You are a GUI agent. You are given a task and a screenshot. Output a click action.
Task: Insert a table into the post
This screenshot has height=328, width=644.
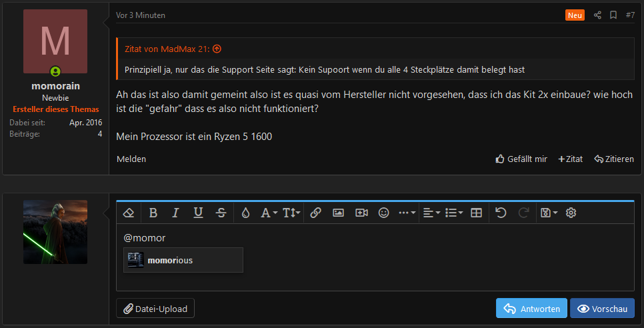[476, 213]
